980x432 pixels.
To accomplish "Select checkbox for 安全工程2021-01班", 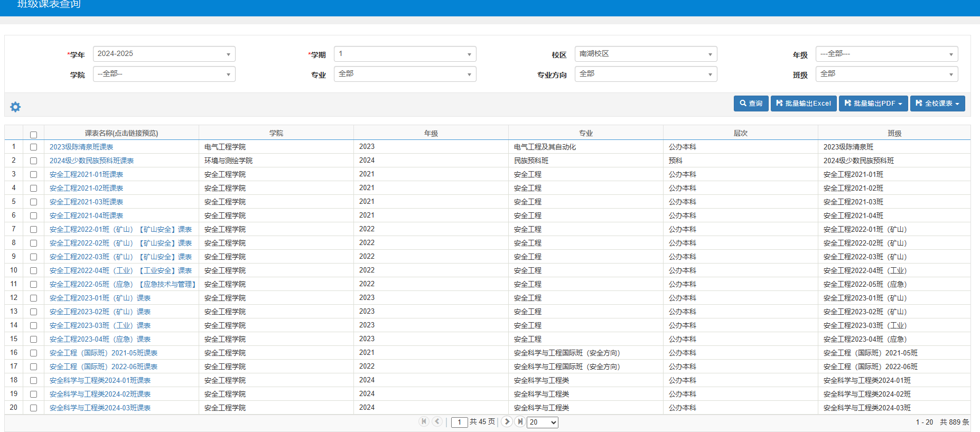I will click(33, 174).
